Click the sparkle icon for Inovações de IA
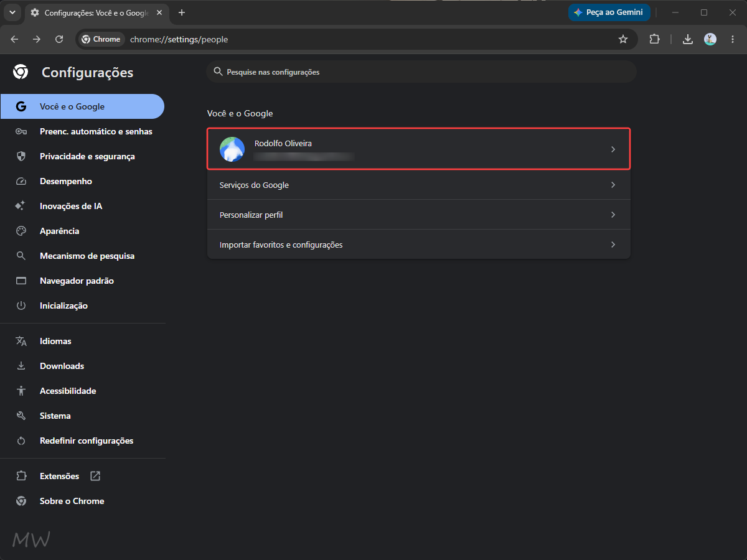 21,206
